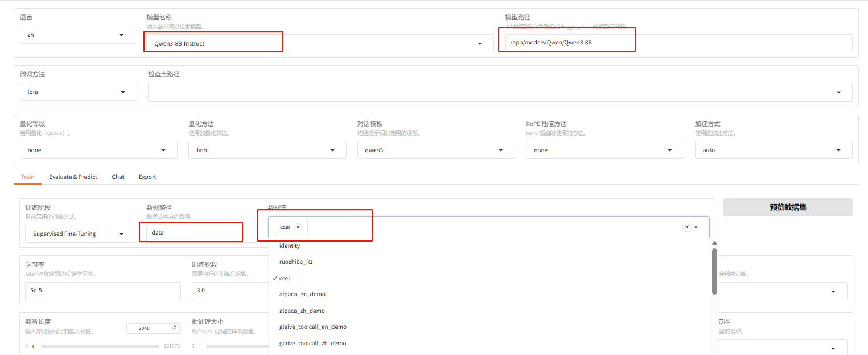The image size is (868, 355).
Task: Switch to the Evaluate & Predict tab
Action: [x=73, y=177]
